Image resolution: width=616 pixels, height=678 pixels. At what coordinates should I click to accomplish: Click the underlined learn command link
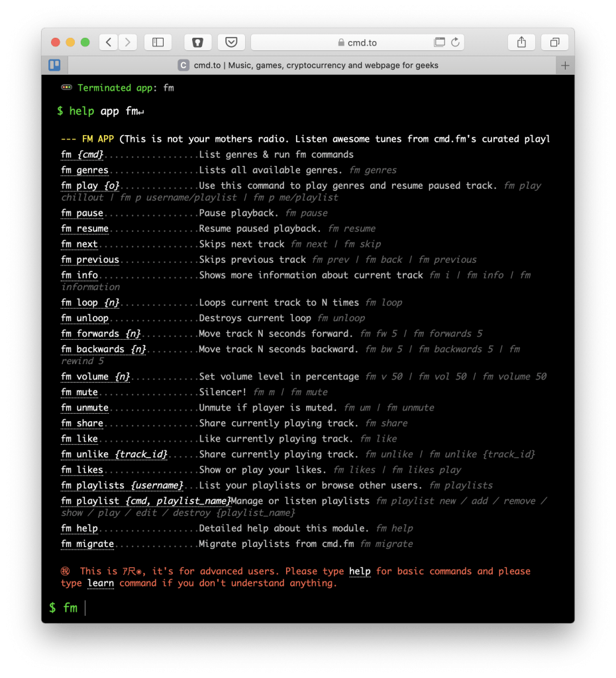(101, 583)
